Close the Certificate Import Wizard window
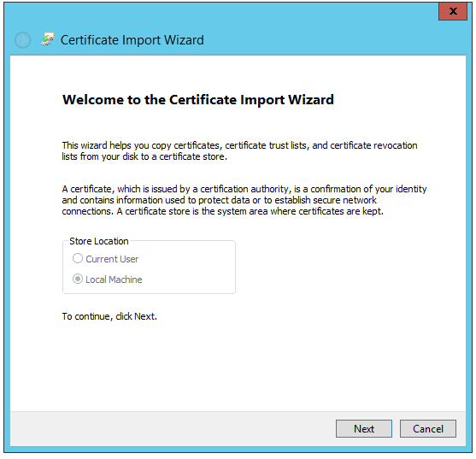The height and width of the screenshot is (459, 476). coord(453,11)
